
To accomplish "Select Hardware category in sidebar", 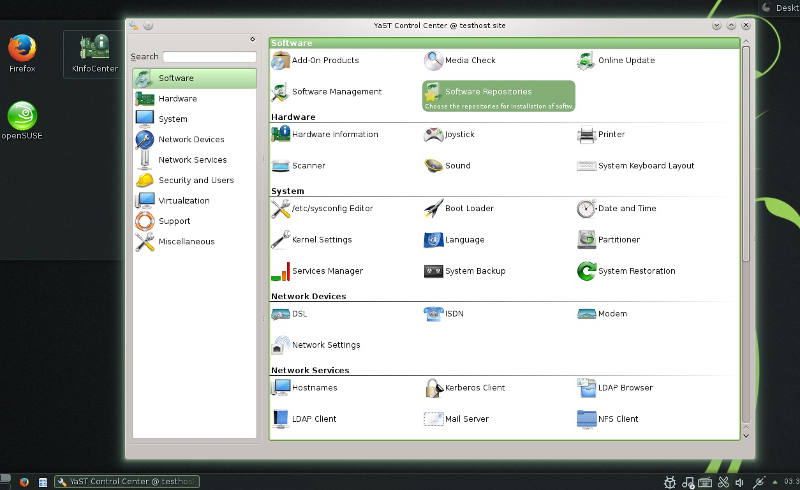I will (x=194, y=99).
